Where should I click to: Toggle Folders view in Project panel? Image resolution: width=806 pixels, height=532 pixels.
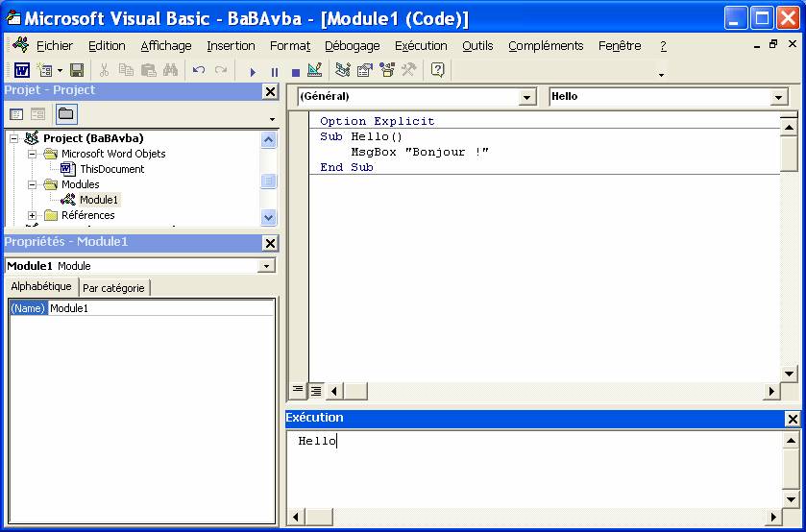click(65, 114)
